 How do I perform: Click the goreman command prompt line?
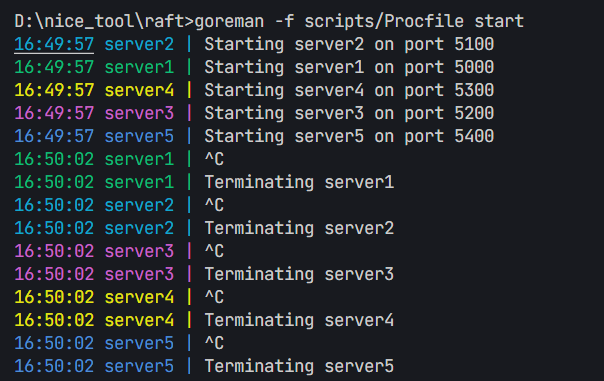click(269, 21)
